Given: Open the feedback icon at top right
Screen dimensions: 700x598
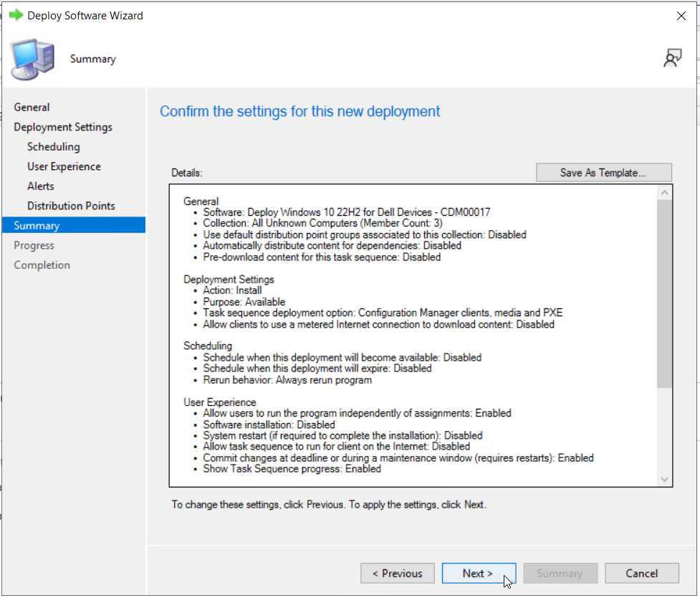Looking at the screenshot, I should click(x=672, y=59).
